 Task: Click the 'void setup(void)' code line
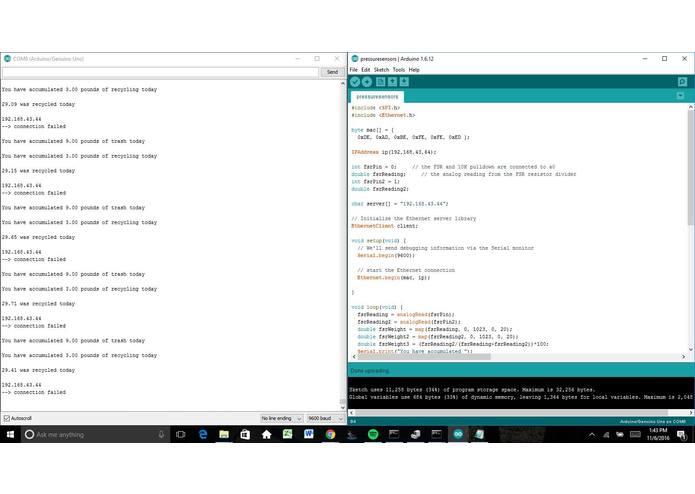(379, 241)
